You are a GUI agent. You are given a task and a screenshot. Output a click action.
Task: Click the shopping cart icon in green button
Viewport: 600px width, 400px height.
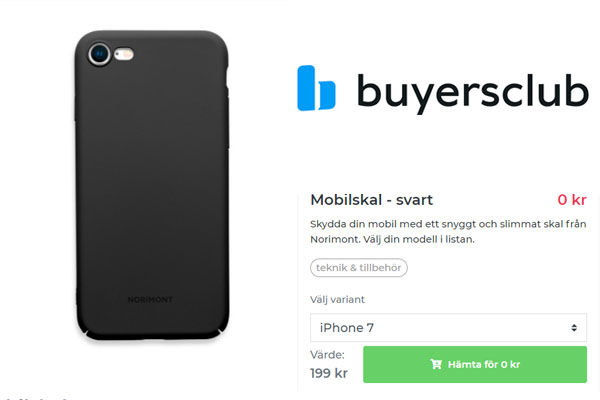(436, 364)
